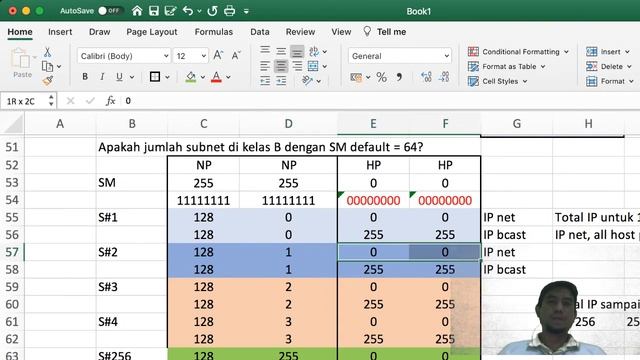Click the Decrease Decimal icon
Image resolution: width=640 pixels, height=360 pixels.
(x=444, y=77)
